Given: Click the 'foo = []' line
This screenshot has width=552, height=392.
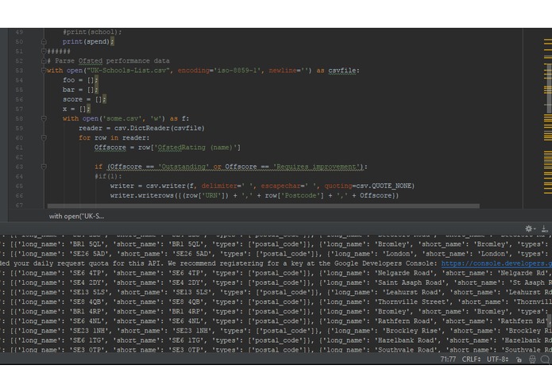Looking at the screenshot, I should point(80,80).
